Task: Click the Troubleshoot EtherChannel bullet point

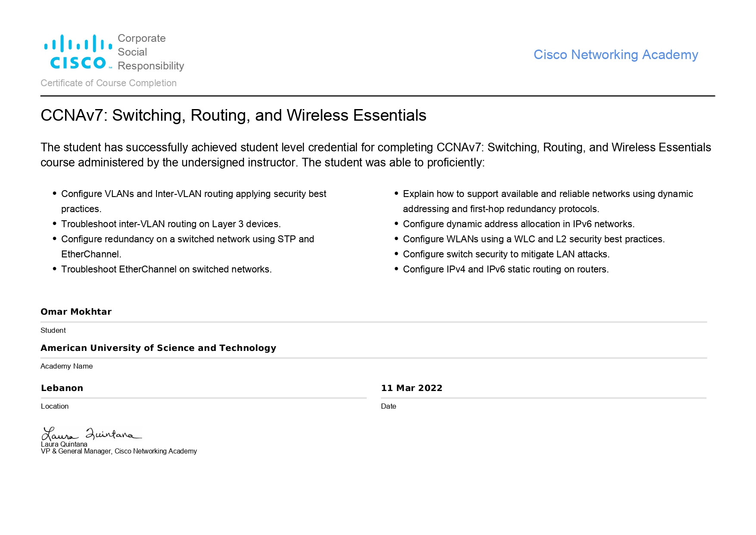Action: [x=166, y=269]
